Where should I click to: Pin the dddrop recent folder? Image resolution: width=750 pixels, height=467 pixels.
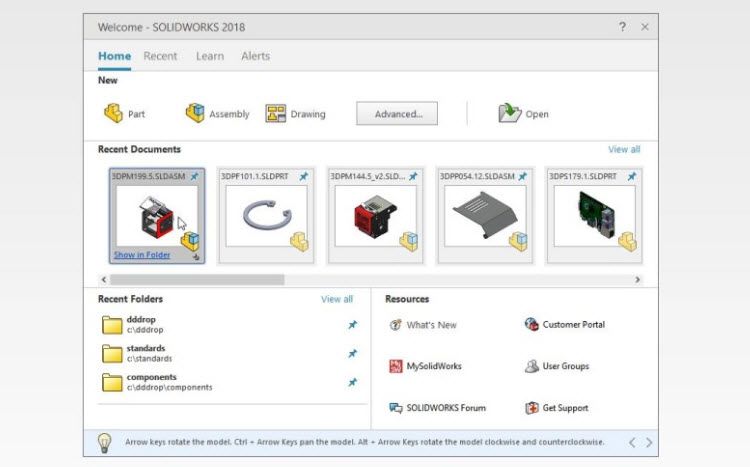(x=353, y=325)
